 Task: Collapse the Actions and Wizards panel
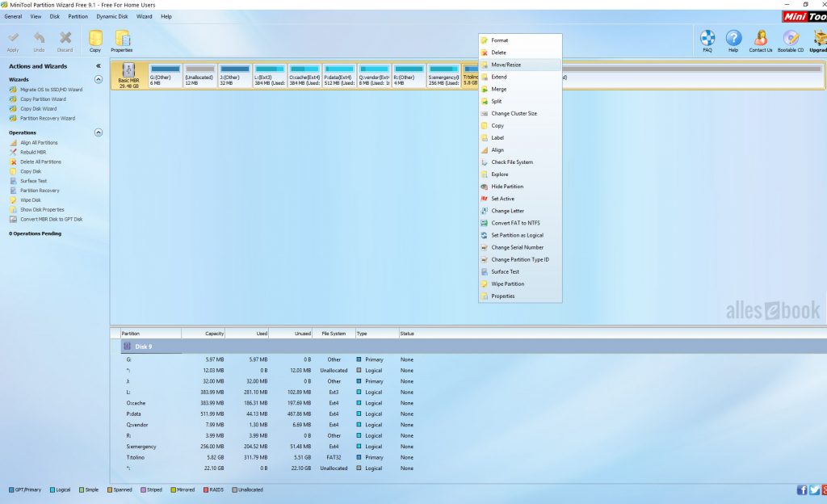pyautogui.click(x=98, y=66)
